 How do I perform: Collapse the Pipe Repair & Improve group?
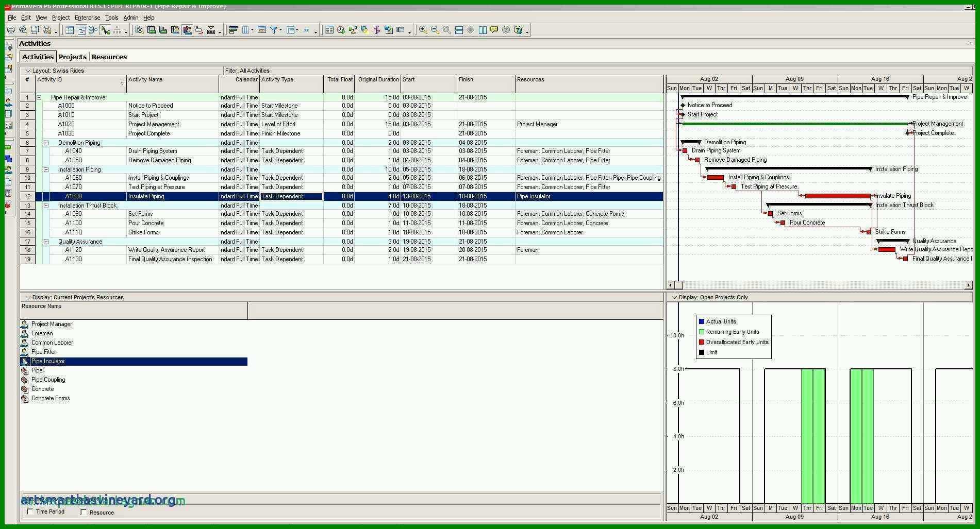(39, 97)
